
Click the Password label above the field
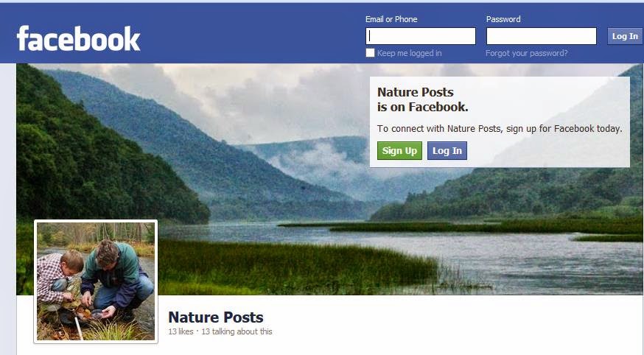[x=503, y=19]
